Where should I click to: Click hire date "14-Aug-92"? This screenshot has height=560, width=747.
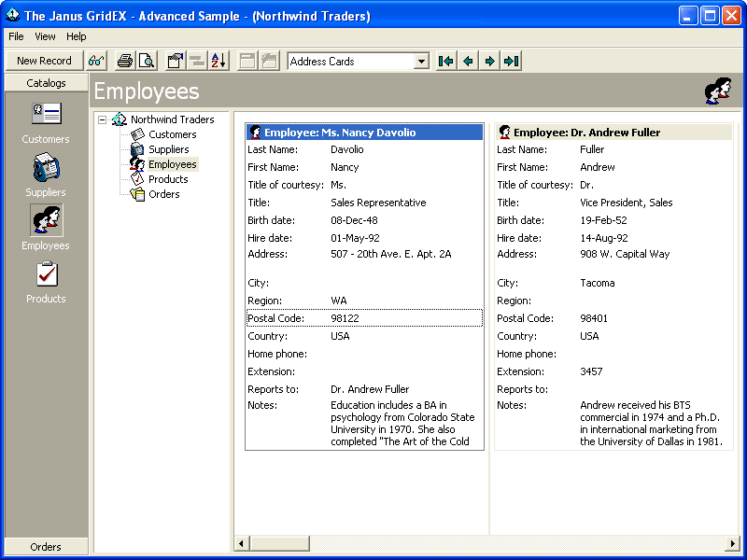[603, 238]
